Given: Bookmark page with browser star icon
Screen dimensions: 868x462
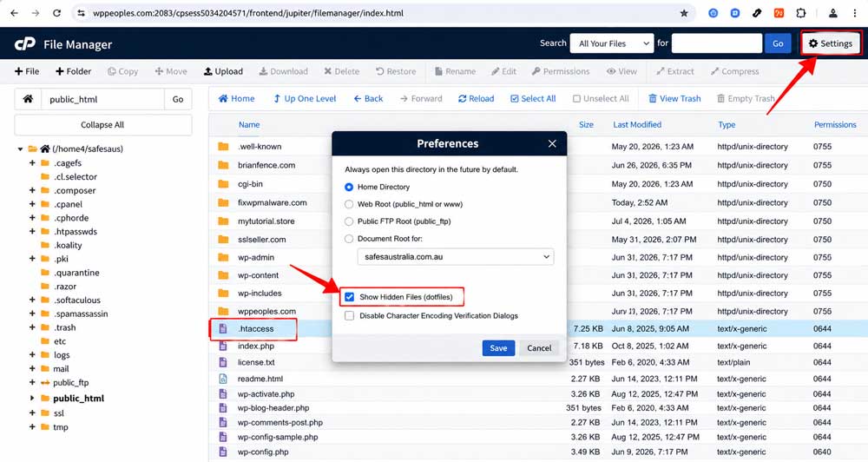Looking at the screenshot, I should 684,13.
